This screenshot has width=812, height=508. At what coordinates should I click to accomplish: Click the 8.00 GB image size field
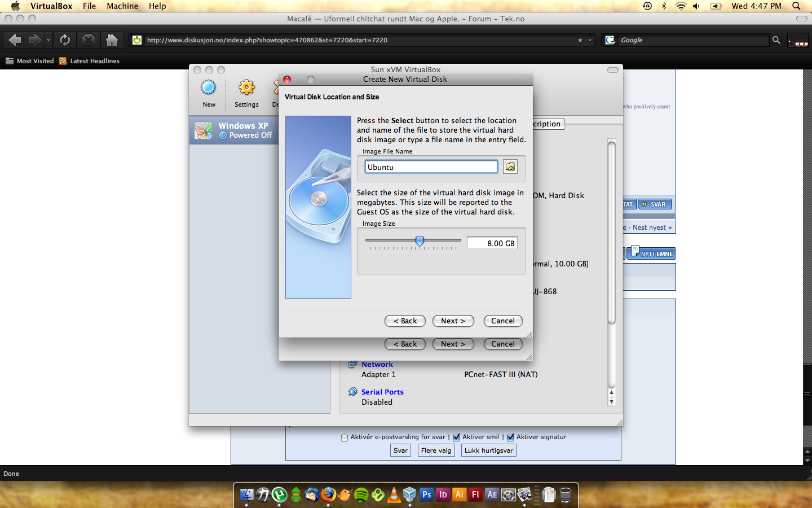(492, 243)
